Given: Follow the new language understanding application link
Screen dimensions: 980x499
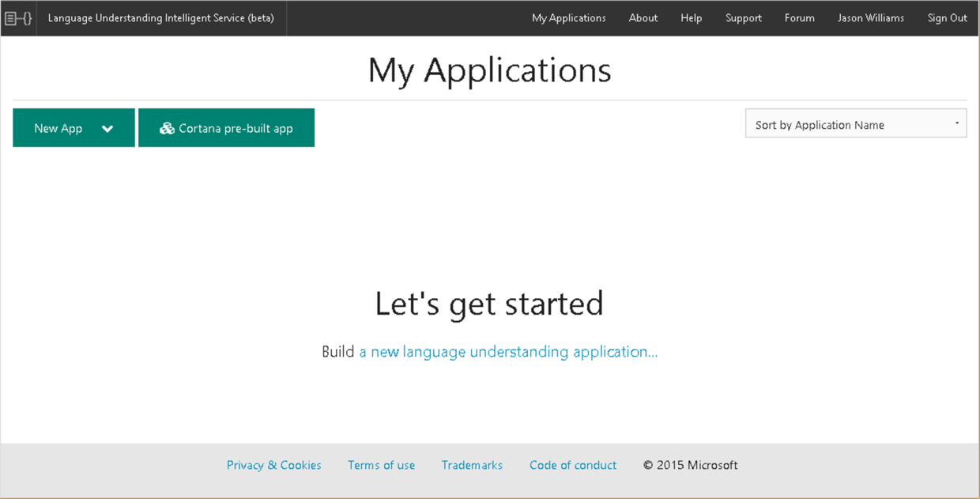Looking at the screenshot, I should coord(508,351).
